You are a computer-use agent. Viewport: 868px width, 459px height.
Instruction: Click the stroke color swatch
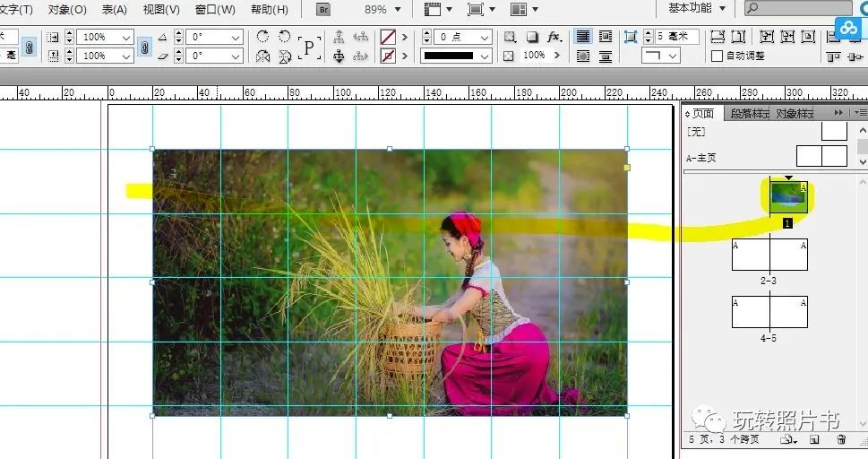coord(388,56)
